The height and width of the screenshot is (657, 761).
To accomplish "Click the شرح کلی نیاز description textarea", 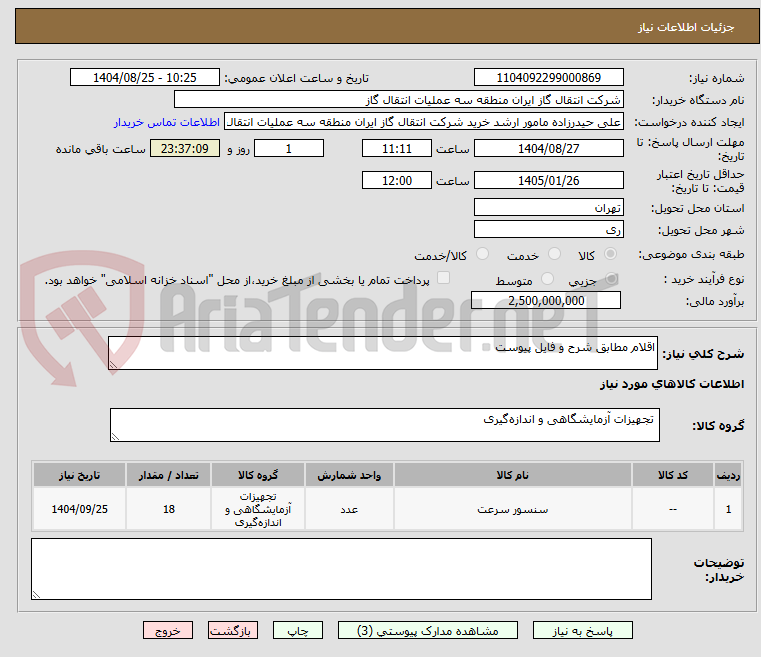I will (x=383, y=353).
